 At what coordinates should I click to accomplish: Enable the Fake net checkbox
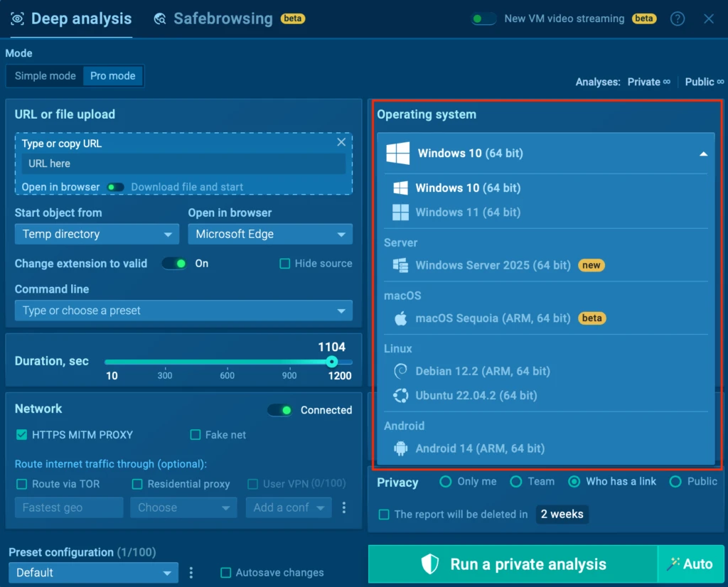196,435
